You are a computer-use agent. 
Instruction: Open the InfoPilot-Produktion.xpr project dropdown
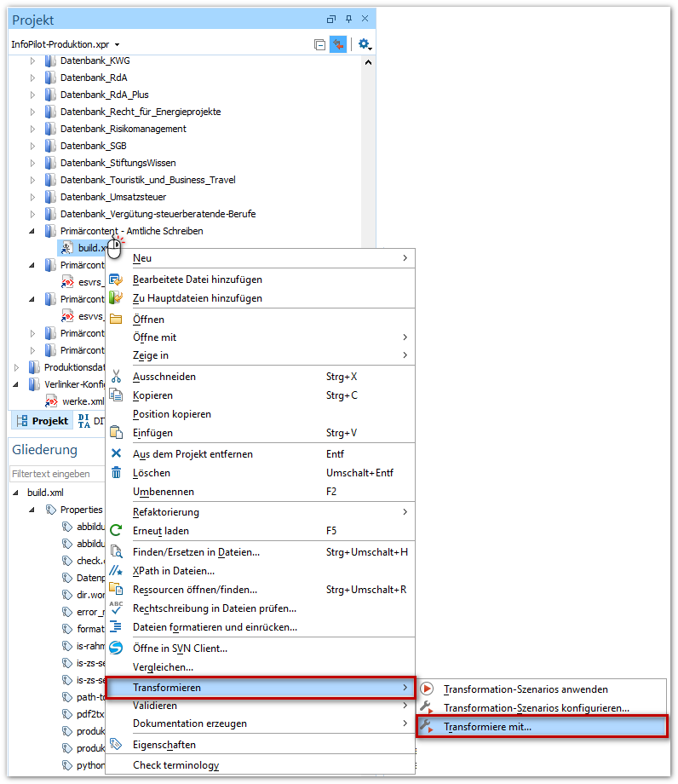pyautogui.click(x=117, y=44)
